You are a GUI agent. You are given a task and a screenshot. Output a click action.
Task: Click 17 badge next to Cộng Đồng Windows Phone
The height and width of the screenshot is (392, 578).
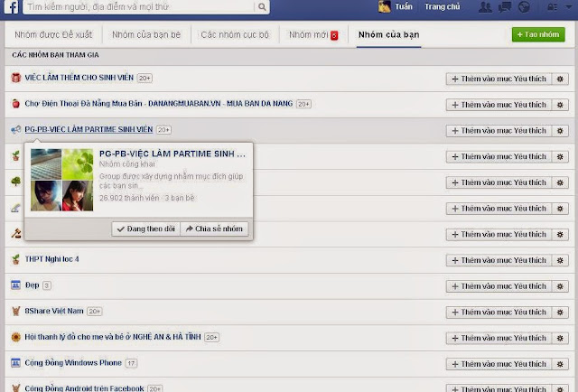coord(131,363)
